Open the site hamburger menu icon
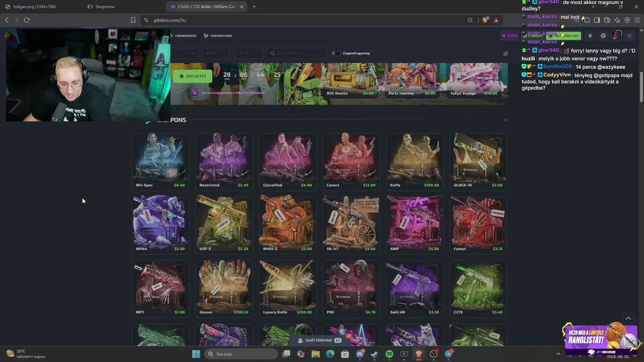Screen dimensions: 644x362 pyautogui.click(x=629, y=36)
